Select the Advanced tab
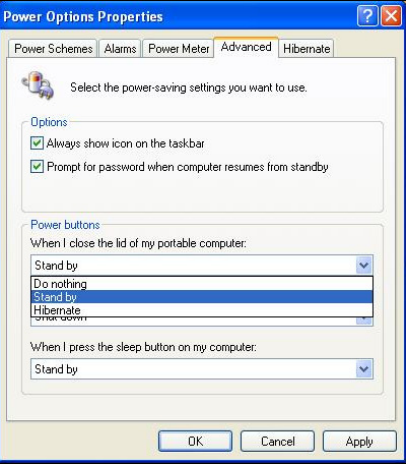Viewport: 406px width, 464px height. [246, 47]
